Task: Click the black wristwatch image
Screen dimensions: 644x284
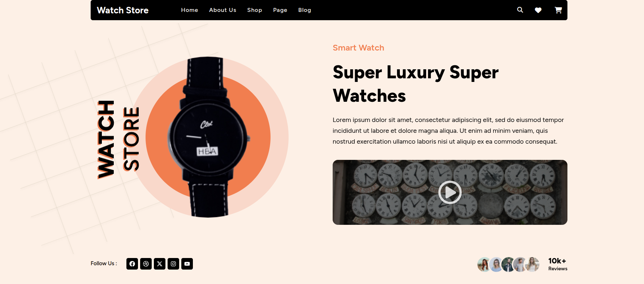Action: coord(208,137)
